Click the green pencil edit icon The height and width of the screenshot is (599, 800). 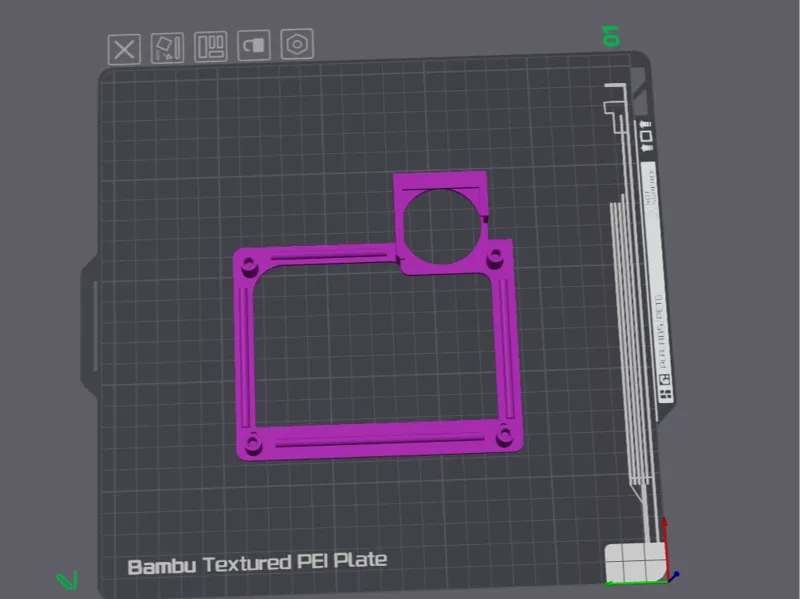[67, 581]
